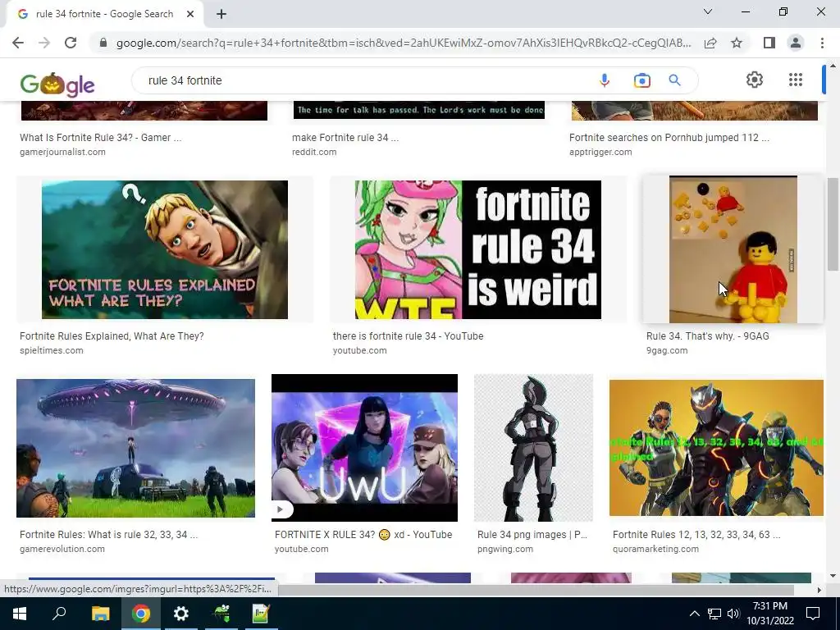
Task: Start voice search with microphone
Action: tap(605, 80)
